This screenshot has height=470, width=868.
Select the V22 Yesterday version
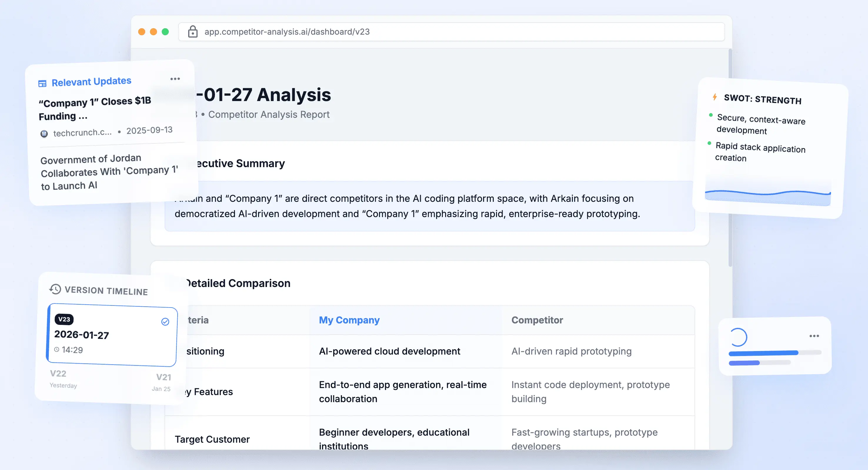(x=63, y=378)
